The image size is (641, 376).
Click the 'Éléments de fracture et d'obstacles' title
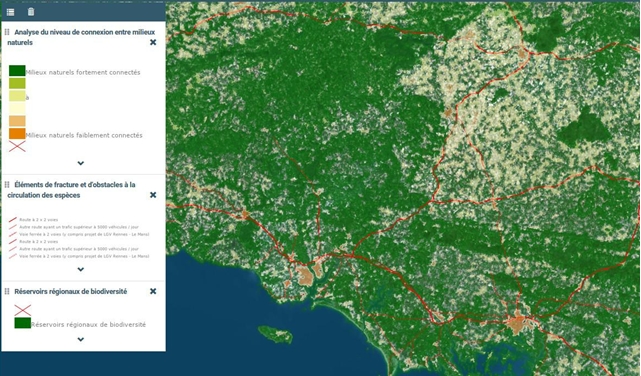click(x=72, y=190)
